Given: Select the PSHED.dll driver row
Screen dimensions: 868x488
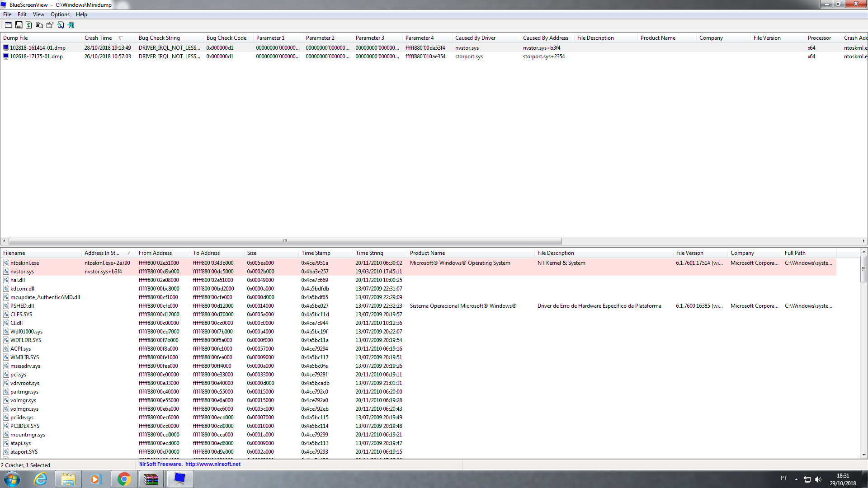Looking at the screenshot, I should click(x=418, y=306).
